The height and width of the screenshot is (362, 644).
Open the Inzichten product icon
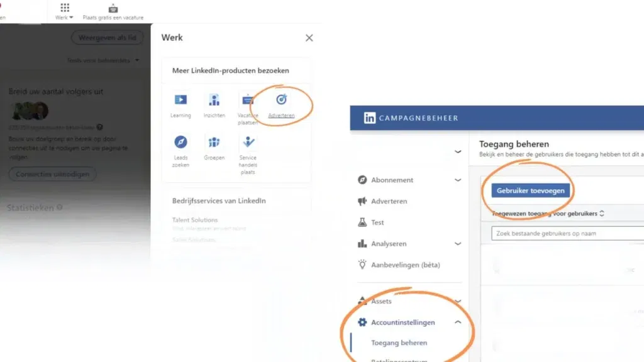[x=214, y=100]
